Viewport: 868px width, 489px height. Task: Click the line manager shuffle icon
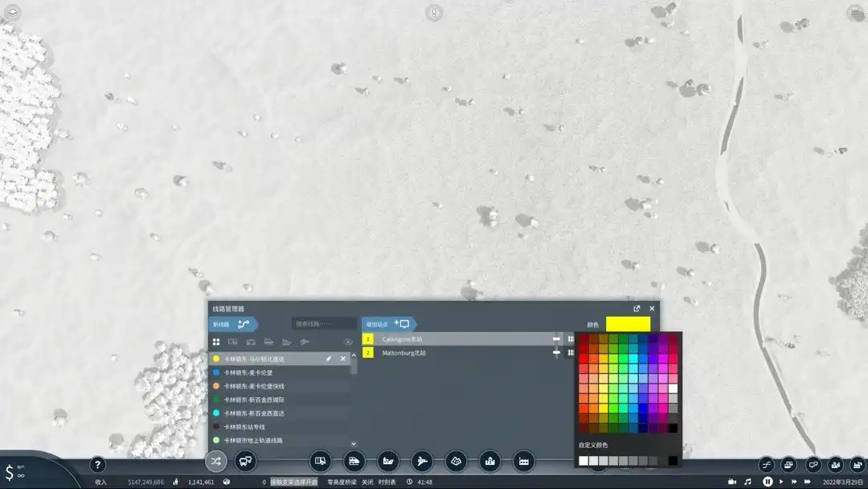[x=215, y=461]
